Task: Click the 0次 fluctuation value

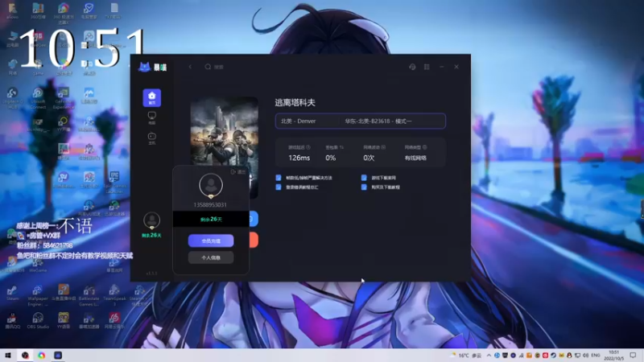Action: 369,158
